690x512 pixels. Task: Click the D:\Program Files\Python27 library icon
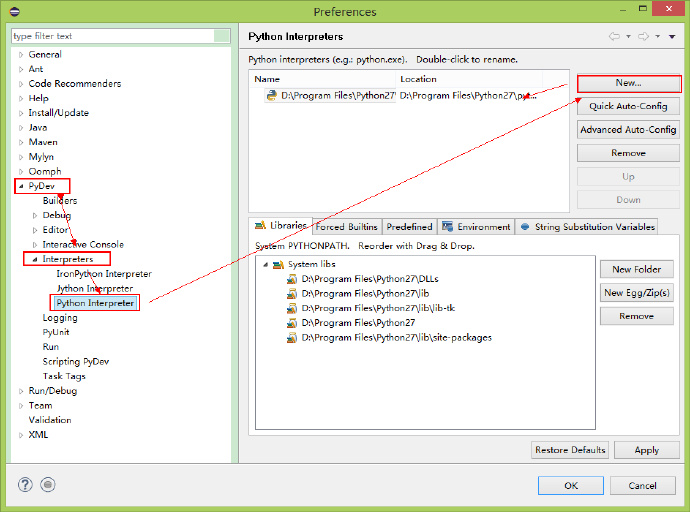coord(292,323)
